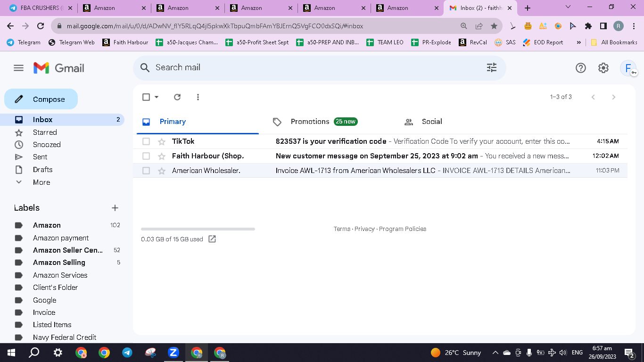Open Gmail Support help icon
Screen dimensions: 644x362
coord(581,68)
